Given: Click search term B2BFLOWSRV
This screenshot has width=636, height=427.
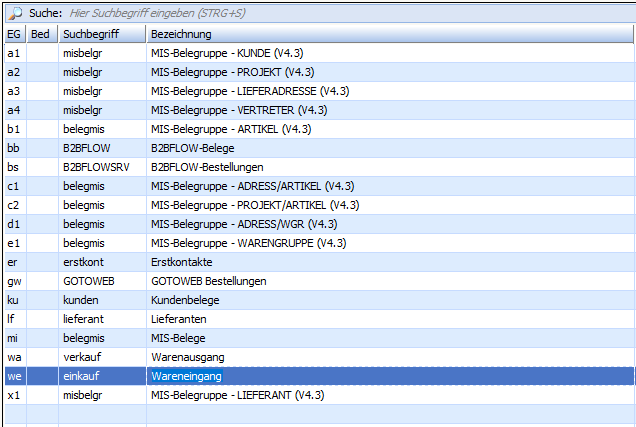Looking at the screenshot, I should (x=96, y=167).
